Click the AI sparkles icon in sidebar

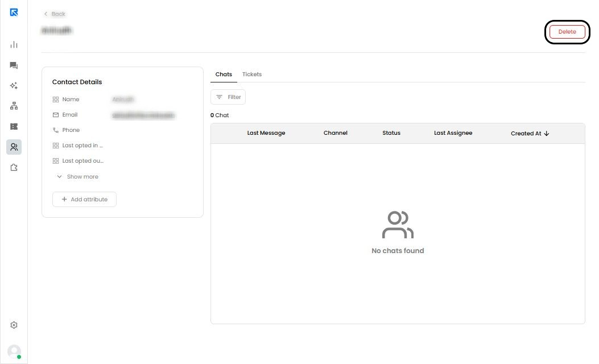click(x=14, y=85)
